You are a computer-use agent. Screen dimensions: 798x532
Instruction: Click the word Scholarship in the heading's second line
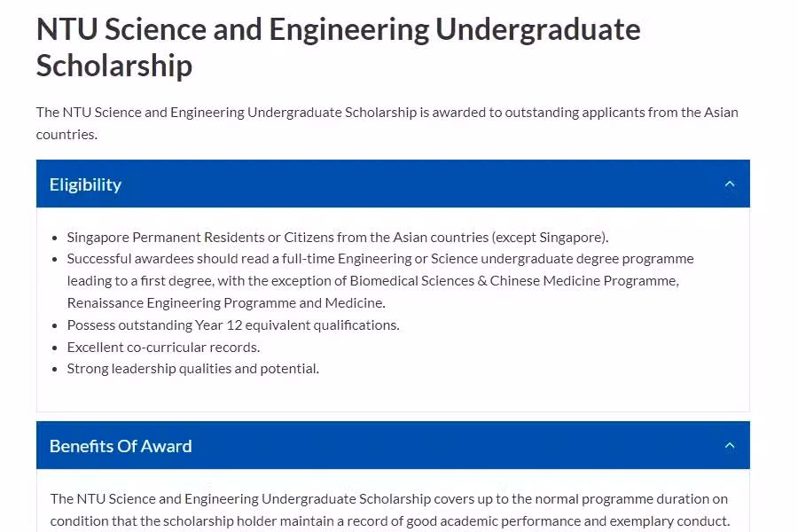tap(114, 66)
